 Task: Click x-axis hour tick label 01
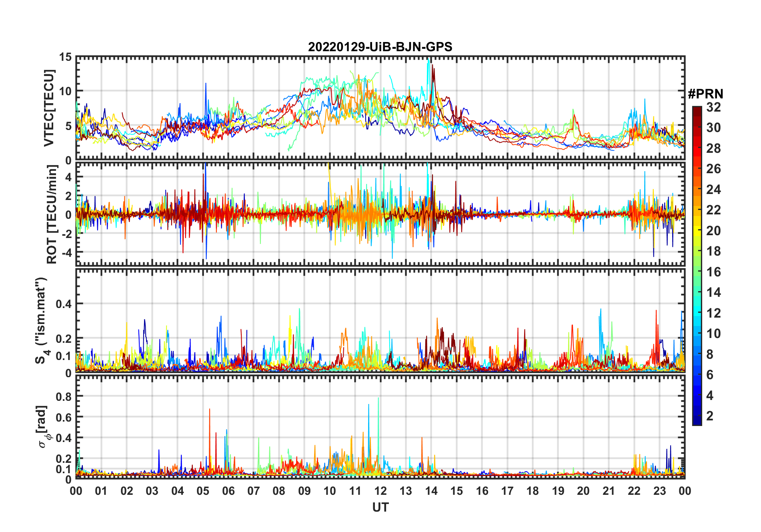101,491
